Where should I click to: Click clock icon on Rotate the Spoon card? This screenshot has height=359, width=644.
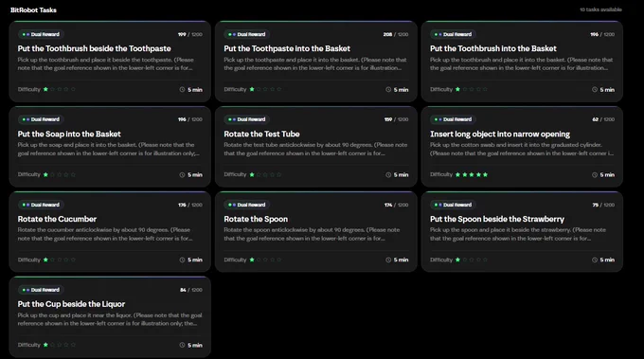tap(388, 260)
